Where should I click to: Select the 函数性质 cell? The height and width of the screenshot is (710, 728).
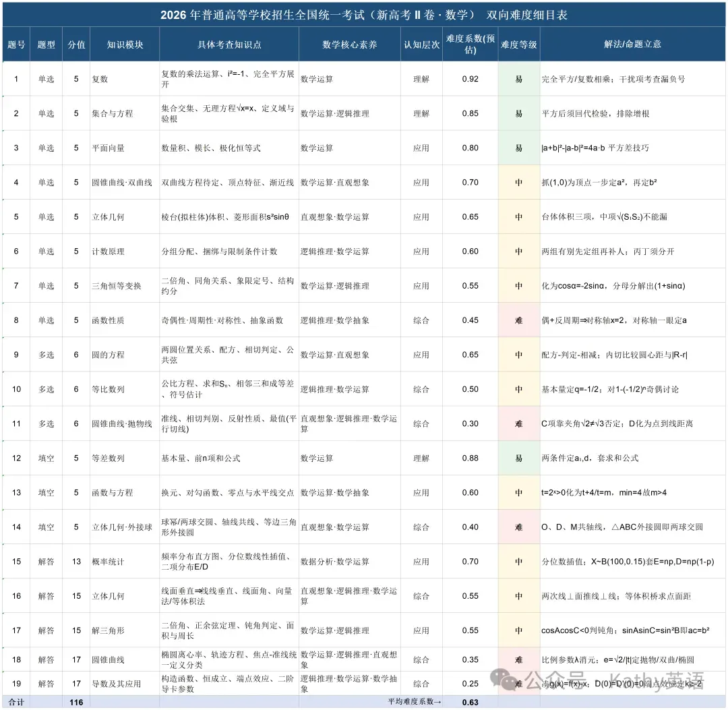pos(125,320)
